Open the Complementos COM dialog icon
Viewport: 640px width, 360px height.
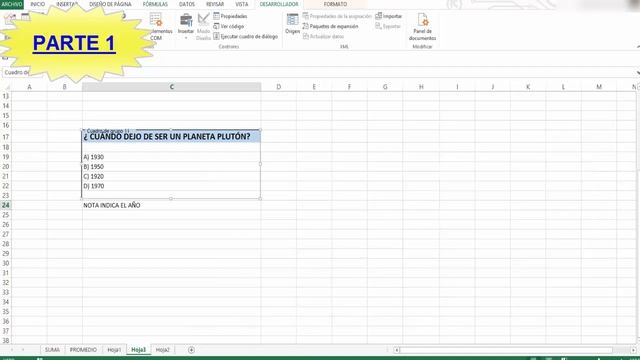(x=157, y=20)
